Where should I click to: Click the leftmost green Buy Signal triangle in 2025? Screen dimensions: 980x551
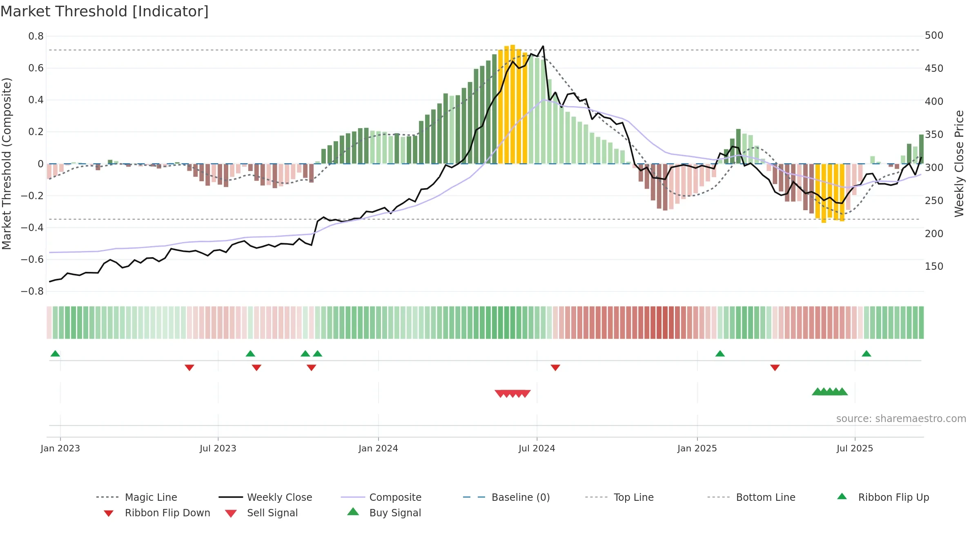(817, 391)
